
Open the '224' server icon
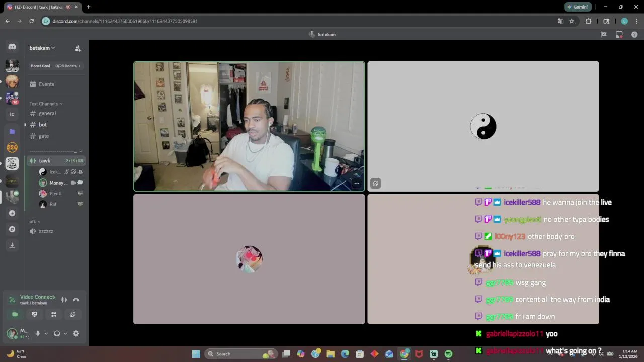coord(12,147)
